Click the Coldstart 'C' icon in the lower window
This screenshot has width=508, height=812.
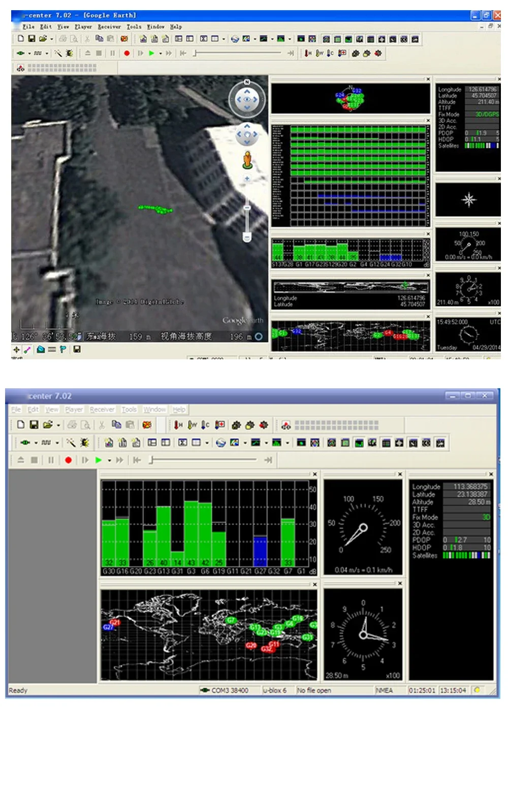tap(205, 425)
